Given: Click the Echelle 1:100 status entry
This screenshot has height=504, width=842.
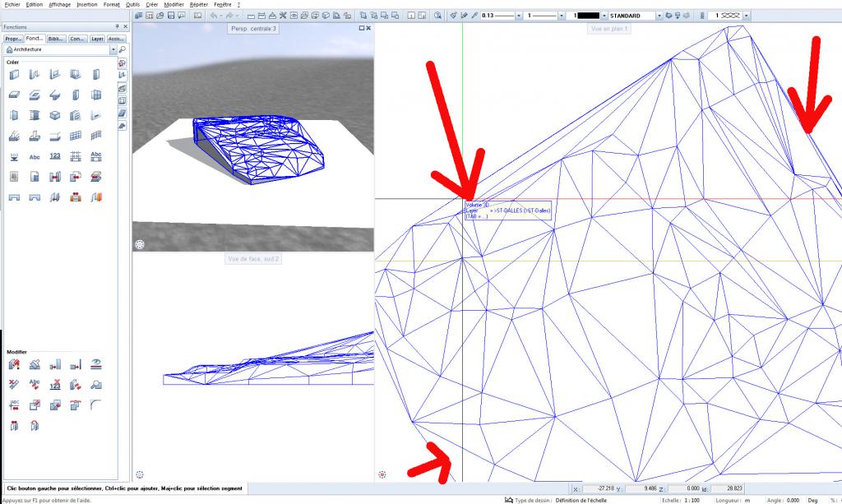Looking at the screenshot, I should coord(681,500).
